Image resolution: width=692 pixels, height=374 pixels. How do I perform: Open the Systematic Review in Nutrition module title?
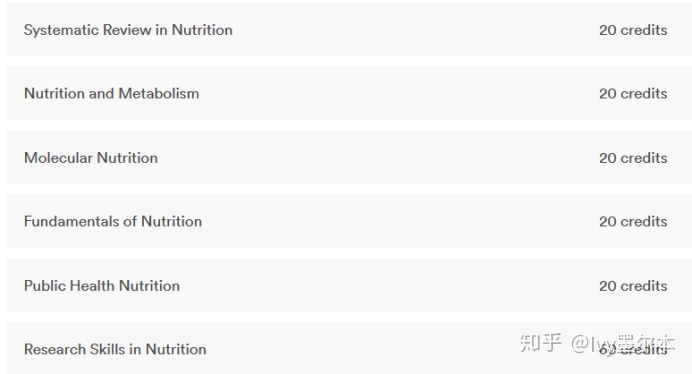point(128,30)
